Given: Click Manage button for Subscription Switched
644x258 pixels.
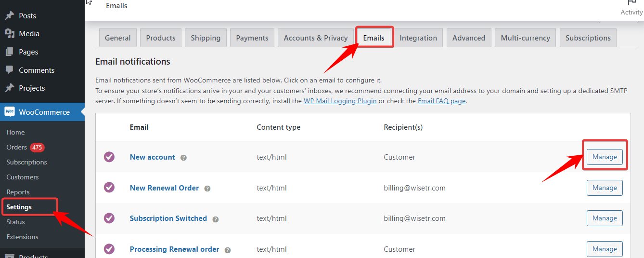Looking at the screenshot, I should [605, 218].
